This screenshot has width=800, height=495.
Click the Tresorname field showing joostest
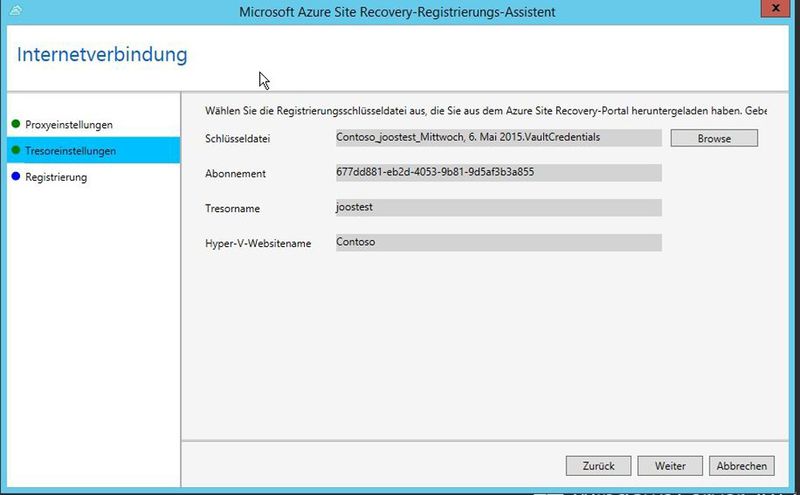(498, 208)
